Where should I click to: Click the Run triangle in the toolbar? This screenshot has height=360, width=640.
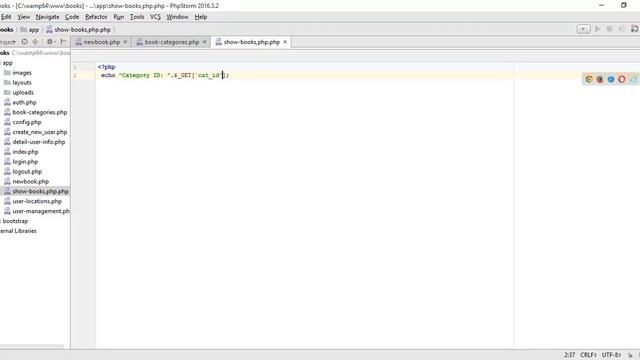click(598, 29)
